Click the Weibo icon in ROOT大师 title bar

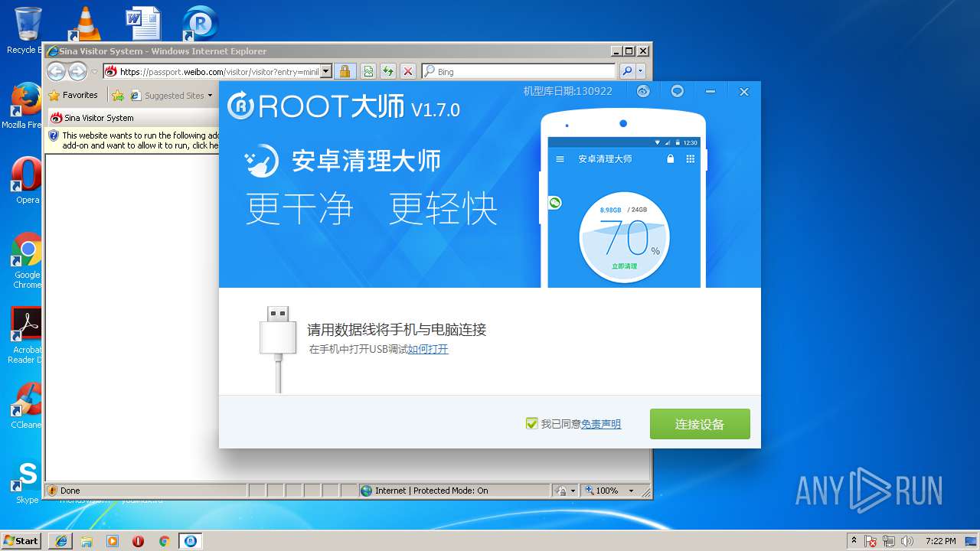tap(643, 91)
